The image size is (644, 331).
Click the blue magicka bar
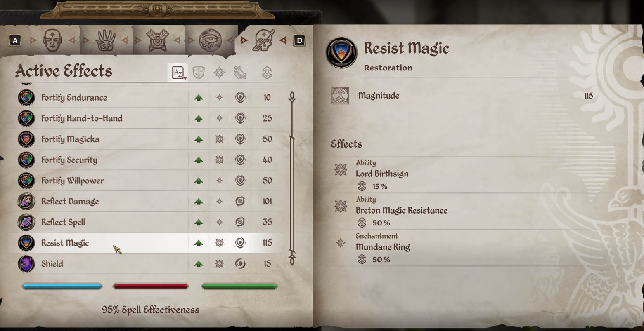coord(62,286)
